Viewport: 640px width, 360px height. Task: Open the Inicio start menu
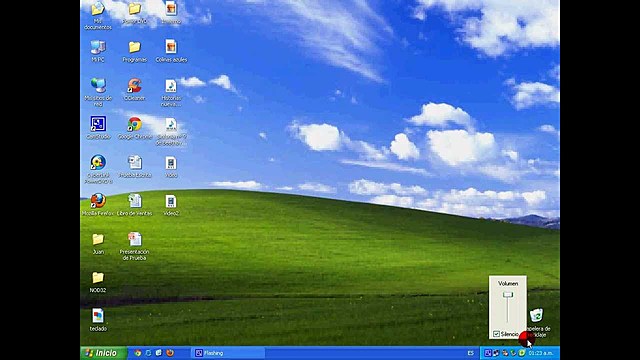point(103,353)
